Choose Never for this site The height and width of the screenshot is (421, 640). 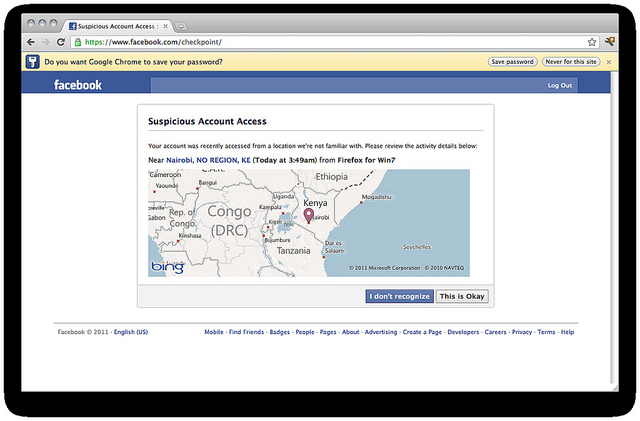[x=571, y=62]
